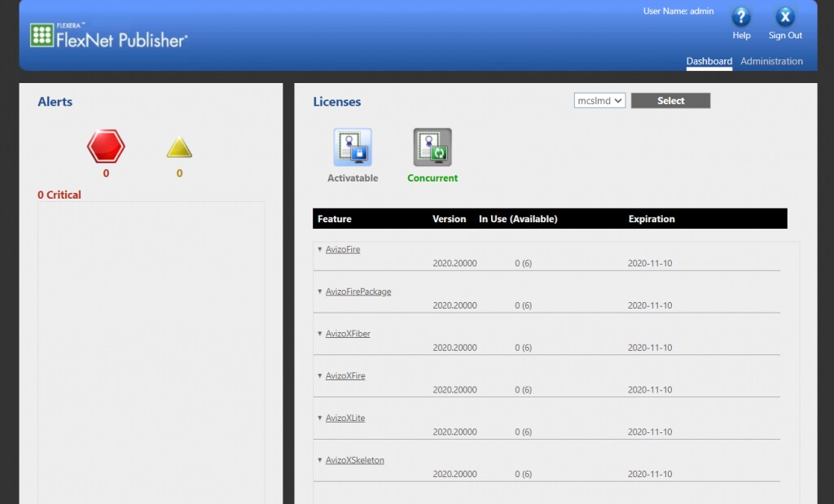Click the red critical alerts hexagon
The image size is (834, 504).
(105, 147)
